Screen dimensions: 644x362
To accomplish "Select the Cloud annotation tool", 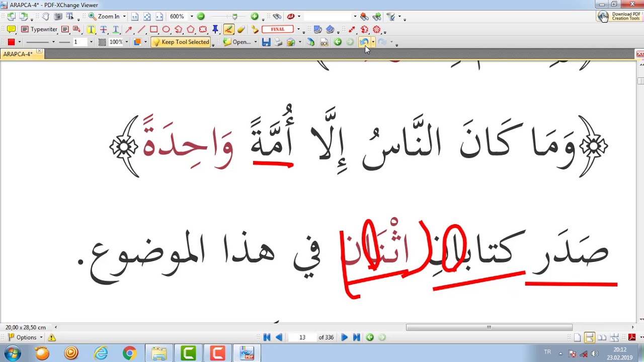I will [203, 30].
